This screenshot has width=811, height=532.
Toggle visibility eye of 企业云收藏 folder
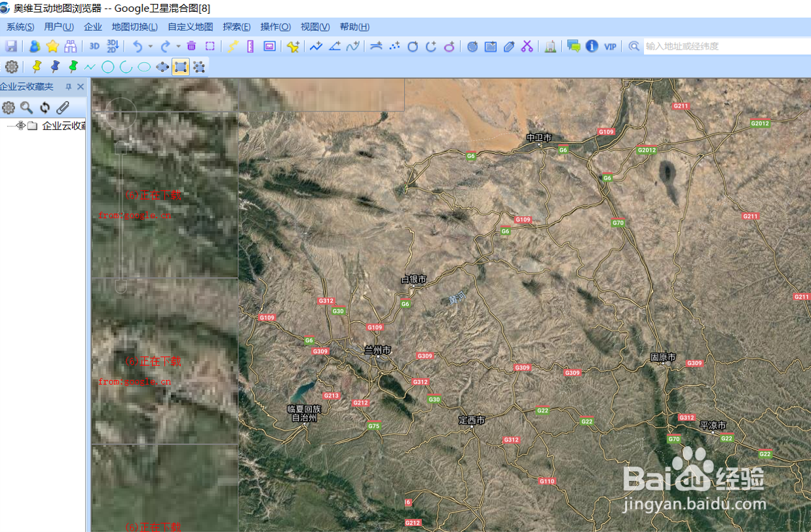(20, 126)
